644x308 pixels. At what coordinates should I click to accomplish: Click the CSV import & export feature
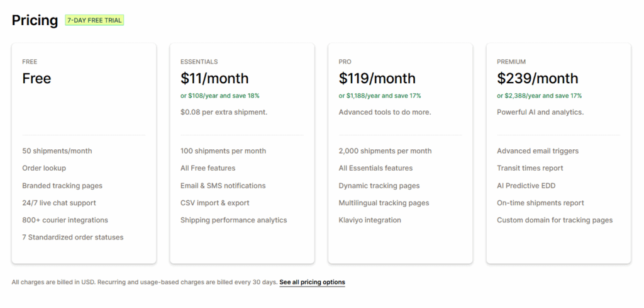coord(215,203)
